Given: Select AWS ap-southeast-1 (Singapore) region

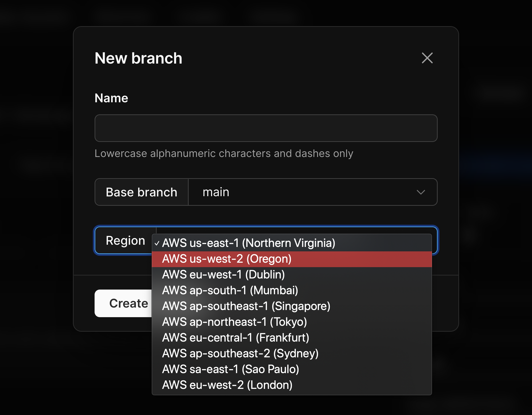Looking at the screenshot, I should 246,306.
